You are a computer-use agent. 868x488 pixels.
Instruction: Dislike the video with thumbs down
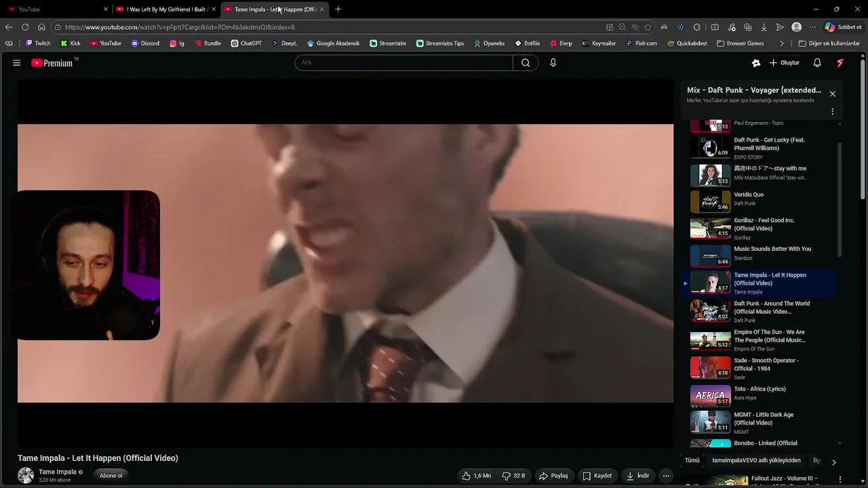[513, 476]
